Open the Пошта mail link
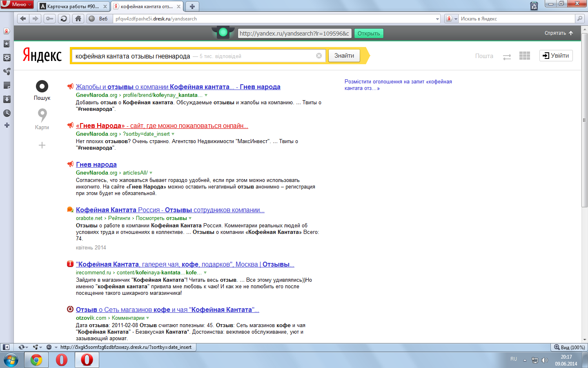The height and width of the screenshot is (368, 588). (484, 56)
